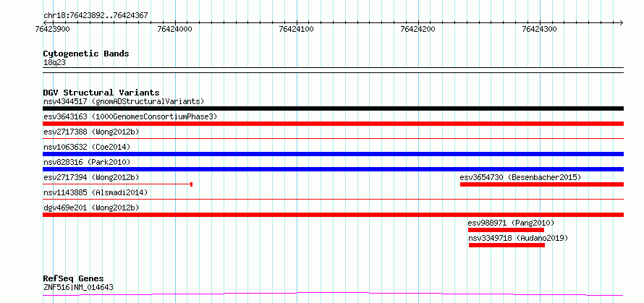Open variant nsv1063632 Coe2014 label

click(x=87, y=147)
